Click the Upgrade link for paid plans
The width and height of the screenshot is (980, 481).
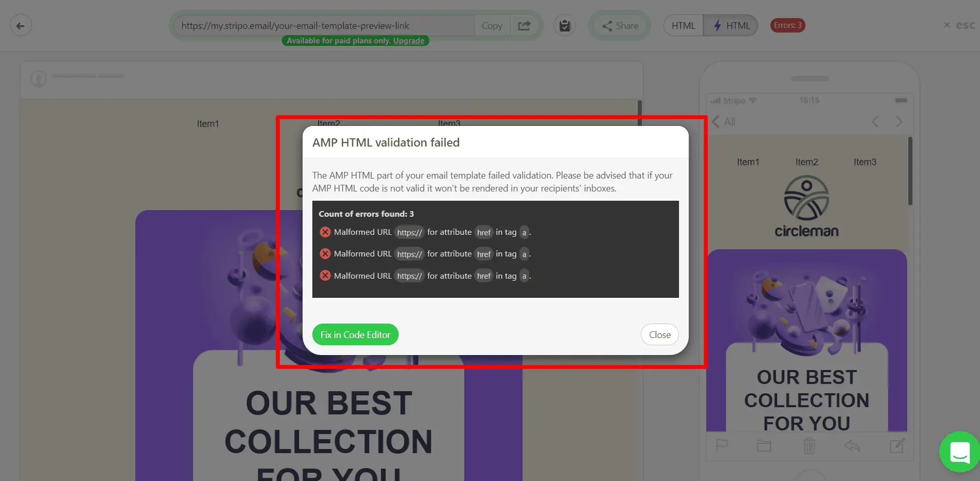coord(408,41)
